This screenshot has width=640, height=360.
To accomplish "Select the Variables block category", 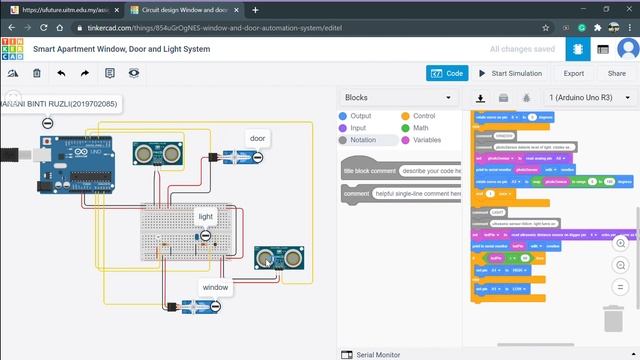I will [421, 140].
